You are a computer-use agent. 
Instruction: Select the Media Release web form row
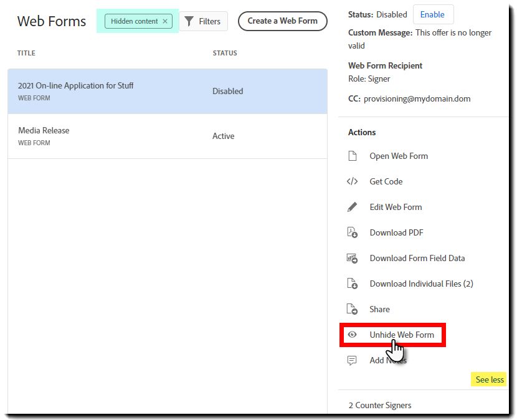[x=168, y=136]
